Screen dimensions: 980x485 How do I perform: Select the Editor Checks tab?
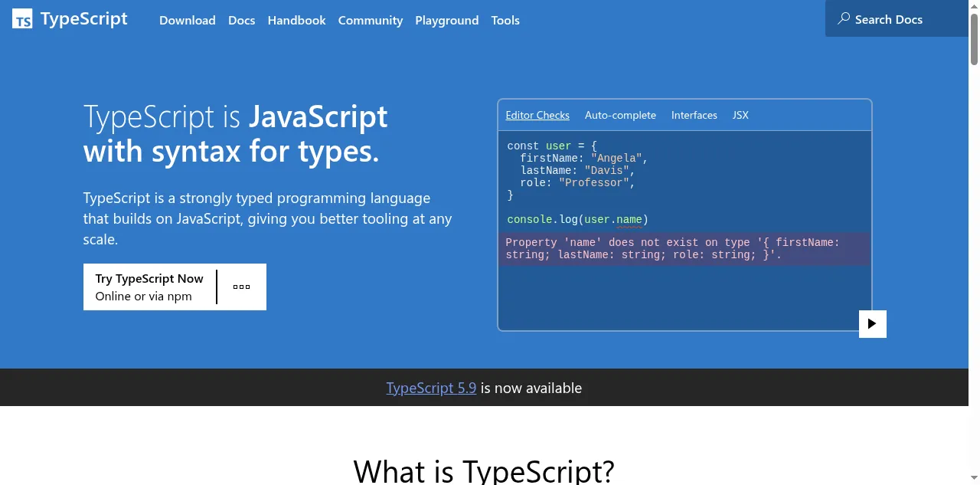pos(537,115)
